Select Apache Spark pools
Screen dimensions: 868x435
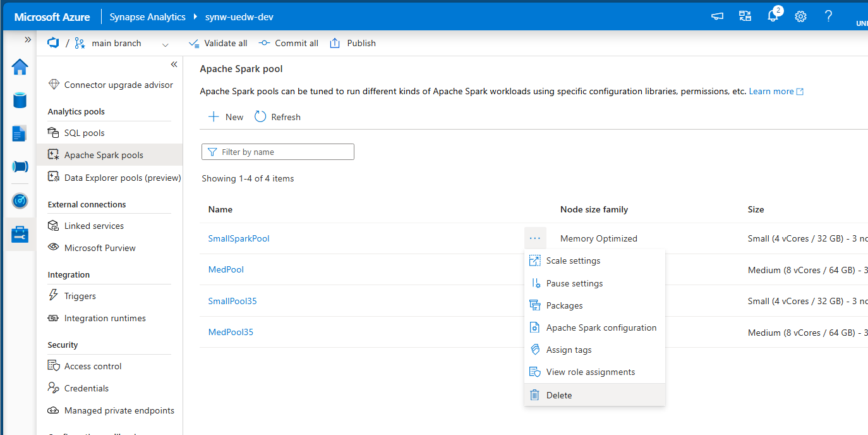click(110, 155)
